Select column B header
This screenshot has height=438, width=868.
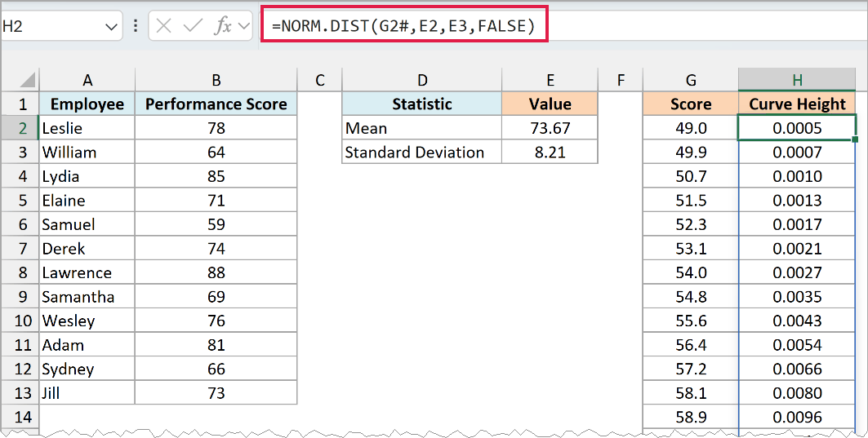[x=216, y=80]
